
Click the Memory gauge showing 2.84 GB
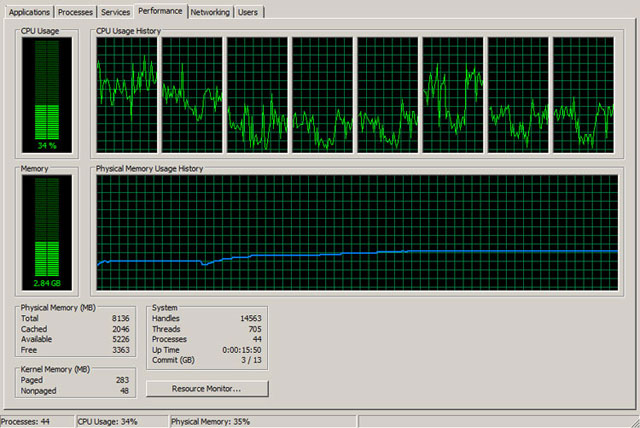click(x=47, y=233)
